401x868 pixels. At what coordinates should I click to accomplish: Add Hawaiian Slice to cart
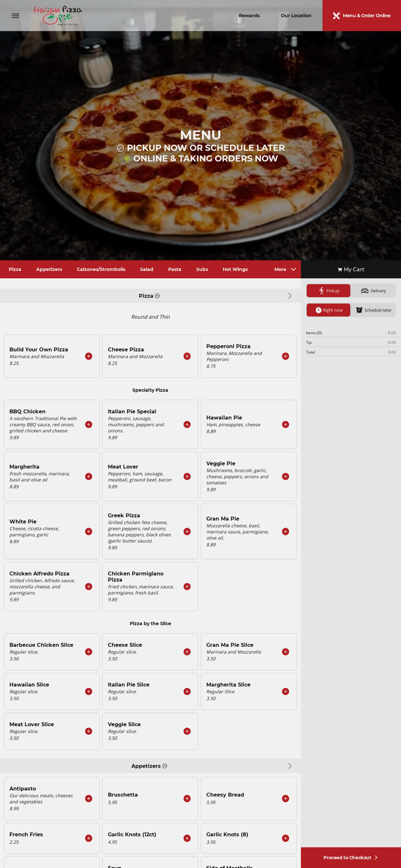89,692
